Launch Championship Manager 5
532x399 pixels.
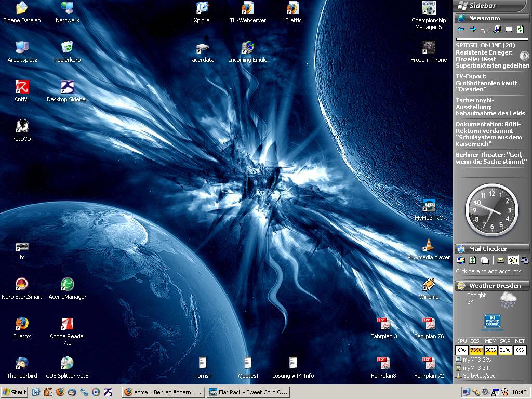click(429, 16)
